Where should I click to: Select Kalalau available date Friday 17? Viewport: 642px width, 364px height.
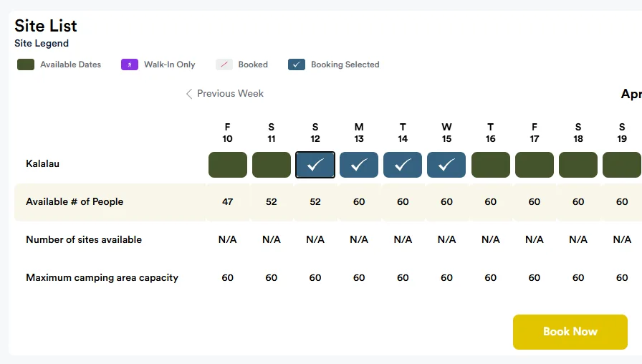click(x=535, y=165)
